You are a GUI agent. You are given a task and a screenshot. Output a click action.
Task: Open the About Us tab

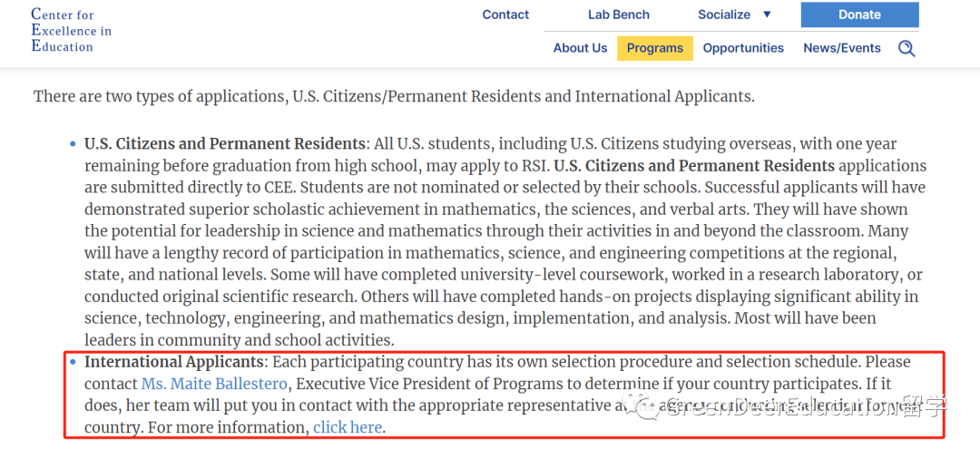click(580, 48)
